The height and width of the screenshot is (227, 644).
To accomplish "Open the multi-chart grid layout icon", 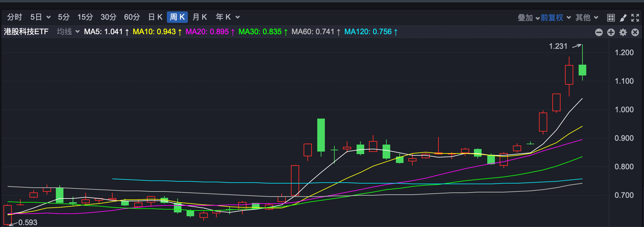I will pos(611,18).
